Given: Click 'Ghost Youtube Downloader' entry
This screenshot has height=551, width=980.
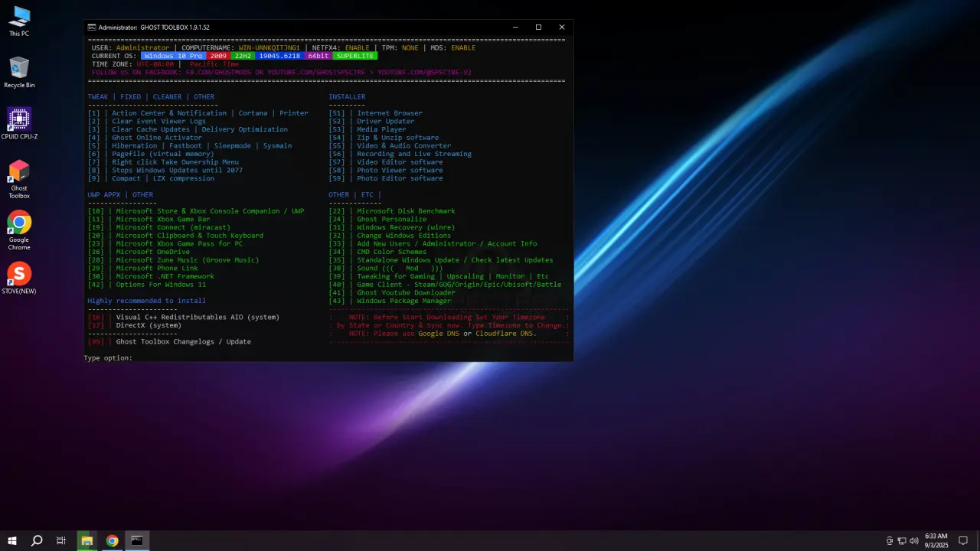Looking at the screenshot, I should click(392, 292).
